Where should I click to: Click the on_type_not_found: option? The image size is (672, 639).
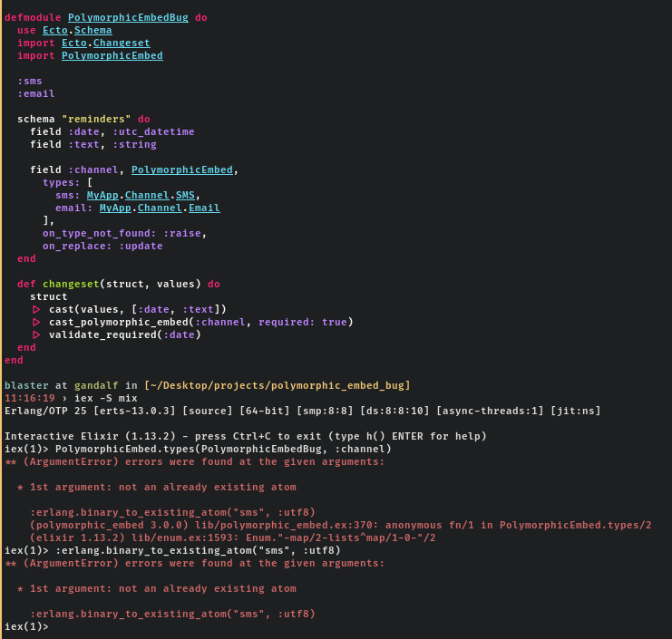(x=100, y=234)
